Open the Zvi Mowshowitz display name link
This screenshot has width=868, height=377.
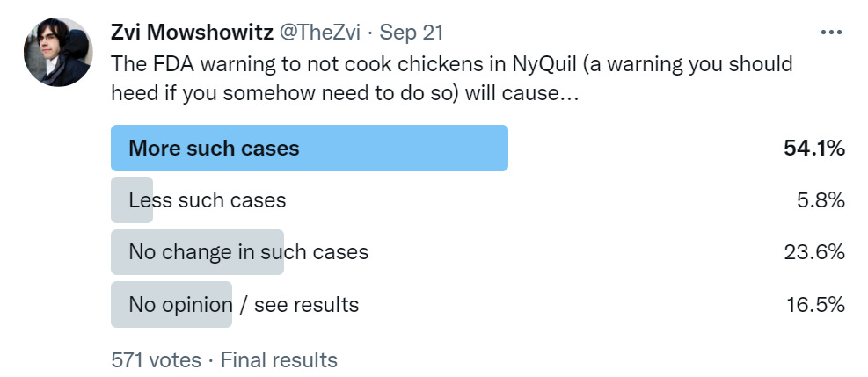point(192,33)
